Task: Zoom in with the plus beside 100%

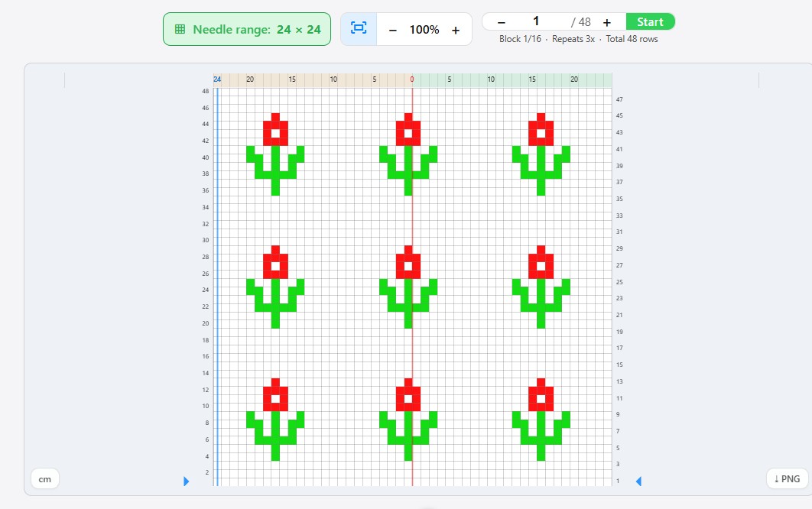Action: pyautogui.click(x=456, y=30)
